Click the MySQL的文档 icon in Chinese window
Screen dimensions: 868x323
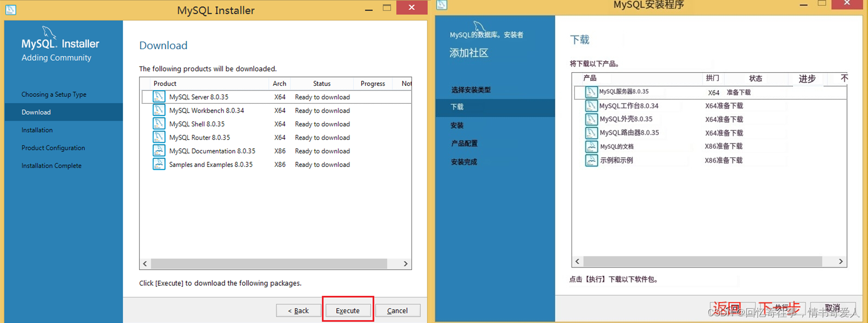(x=591, y=147)
